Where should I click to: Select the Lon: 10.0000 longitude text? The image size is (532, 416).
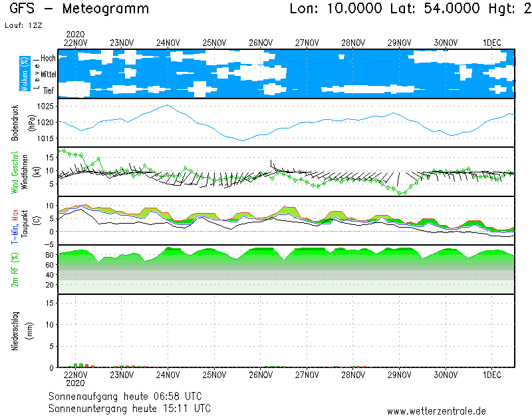pos(337,9)
